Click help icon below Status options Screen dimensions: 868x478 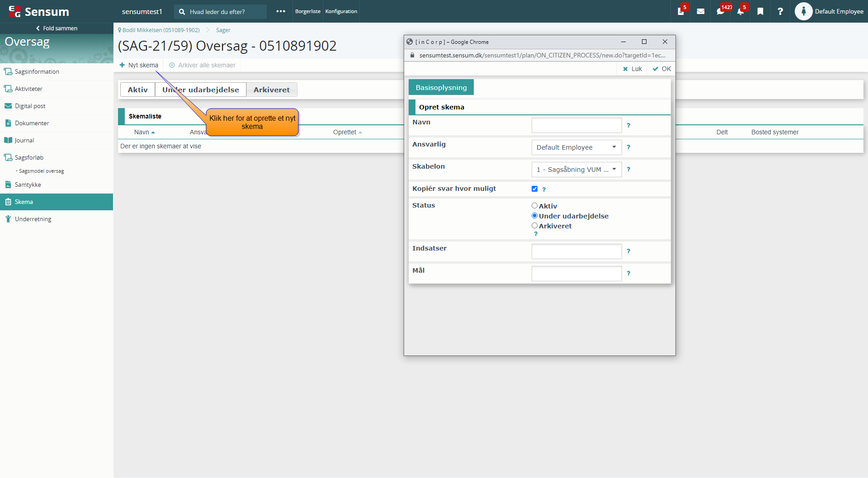click(536, 234)
